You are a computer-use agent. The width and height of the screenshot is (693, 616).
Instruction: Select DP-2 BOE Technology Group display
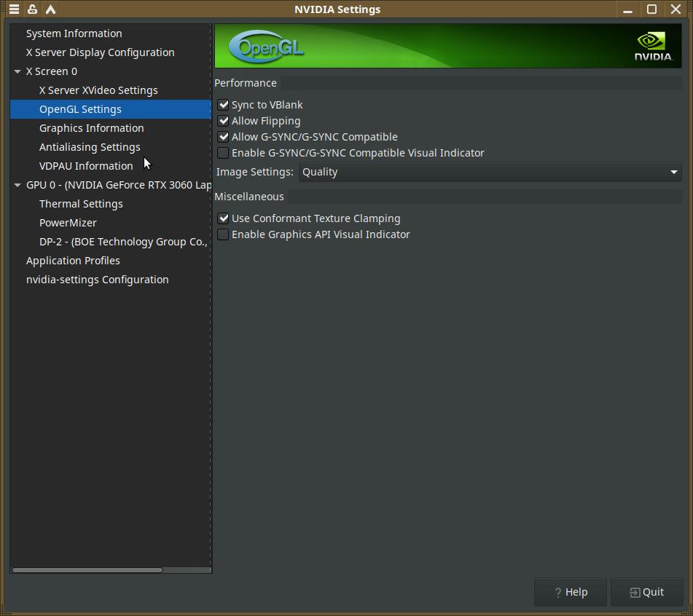[123, 242]
